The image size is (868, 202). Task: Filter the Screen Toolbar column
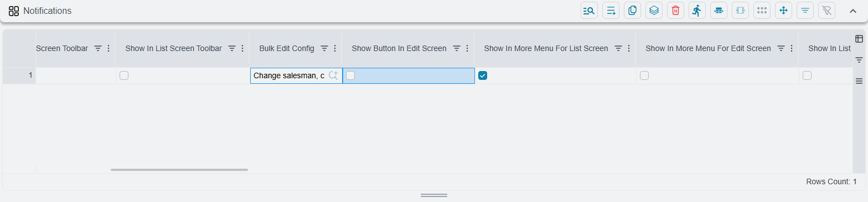point(98,49)
